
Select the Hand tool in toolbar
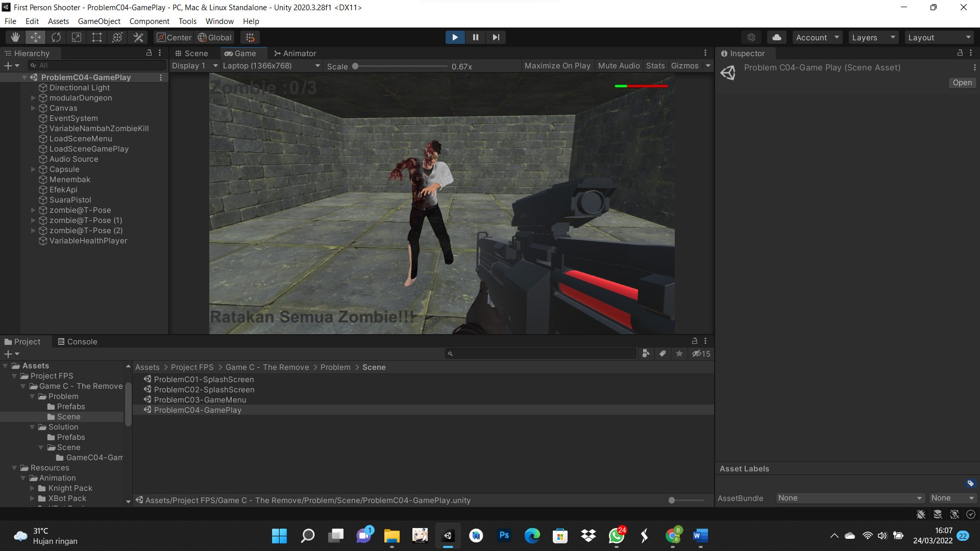click(15, 37)
